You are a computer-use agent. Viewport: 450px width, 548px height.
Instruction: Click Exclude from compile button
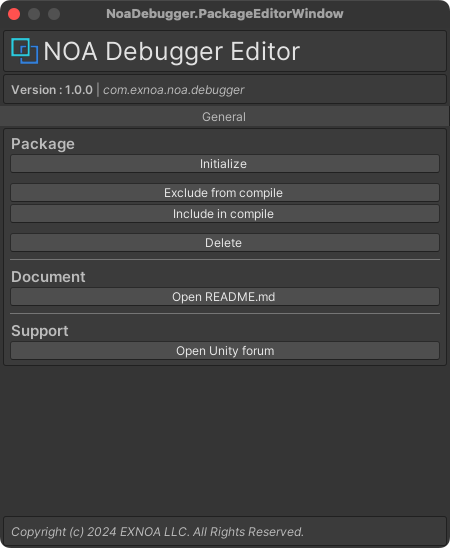click(225, 193)
